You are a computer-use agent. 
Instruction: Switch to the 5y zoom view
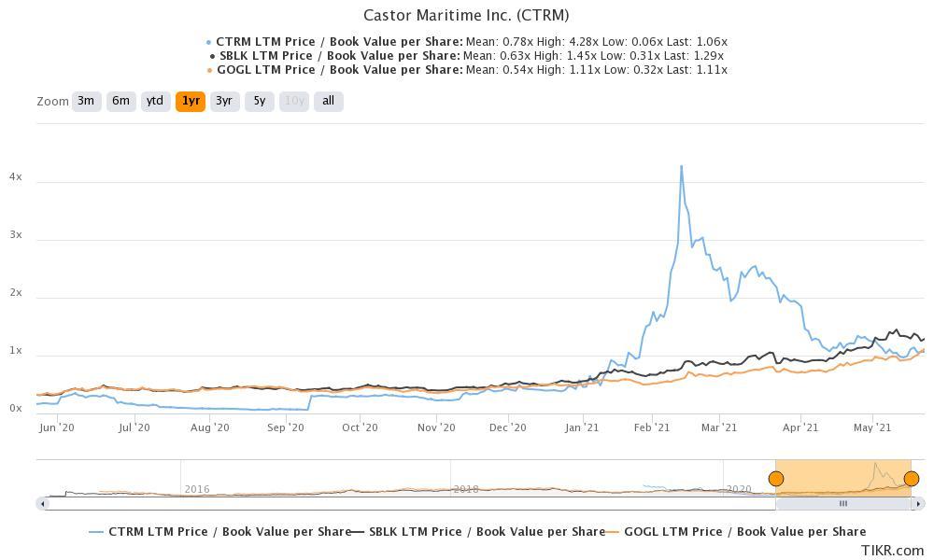[258, 101]
